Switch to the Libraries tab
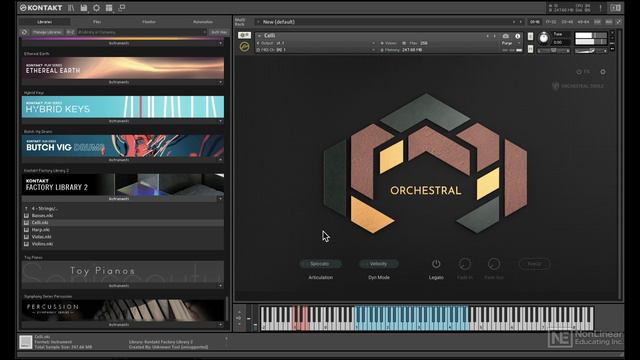The image size is (640, 360). point(45,22)
